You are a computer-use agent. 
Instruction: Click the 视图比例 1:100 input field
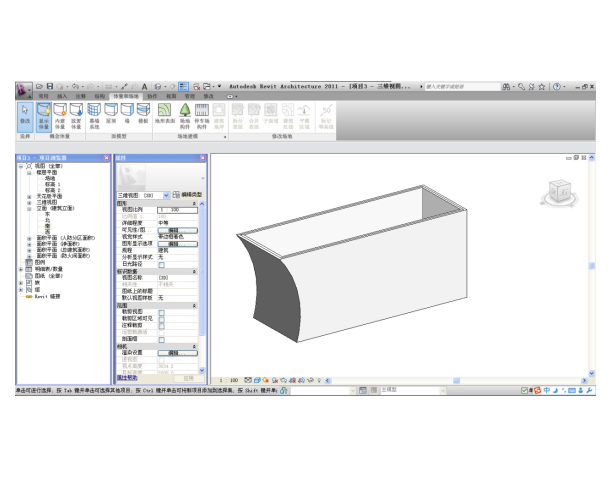coord(177,210)
